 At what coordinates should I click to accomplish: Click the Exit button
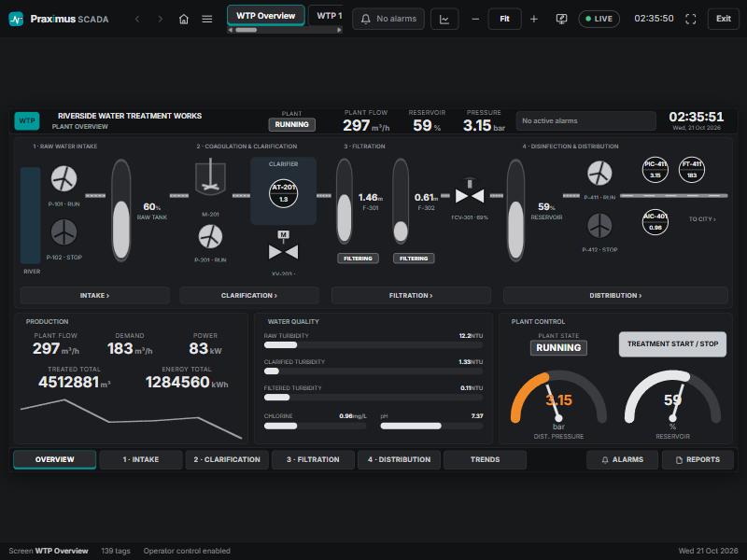point(723,19)
